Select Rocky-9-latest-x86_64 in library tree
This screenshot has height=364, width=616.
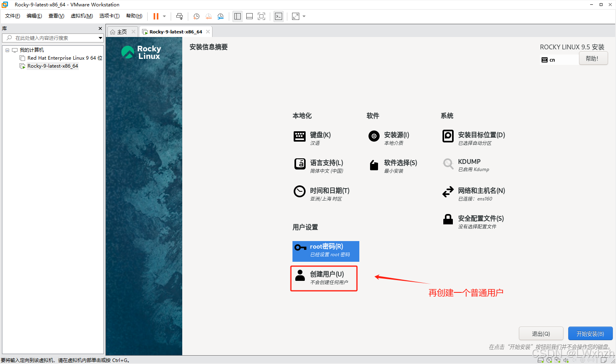tap(53, 66)
